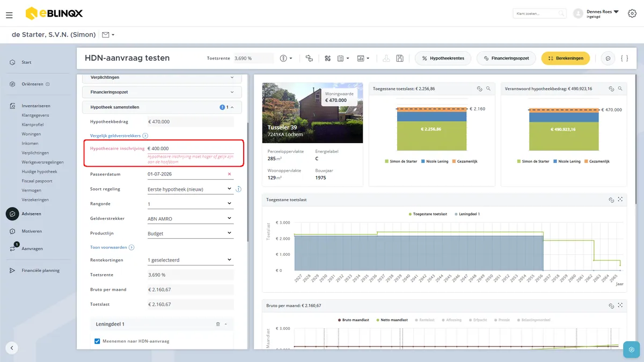Image resolution: width=644 pixels, height=362 pixels.
Task: Toggle Meenemen naar HDN-aanvraag checkbox
Action: (97, 341)
